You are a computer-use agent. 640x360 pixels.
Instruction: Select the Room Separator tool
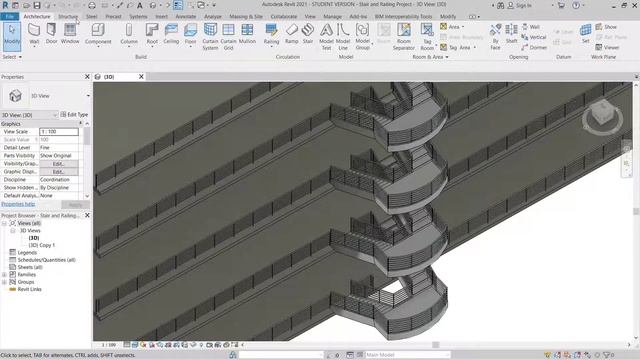pos(403,36)
